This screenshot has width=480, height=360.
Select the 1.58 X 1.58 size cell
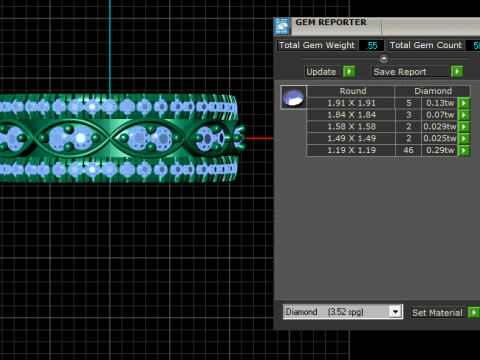click(351, 127)
